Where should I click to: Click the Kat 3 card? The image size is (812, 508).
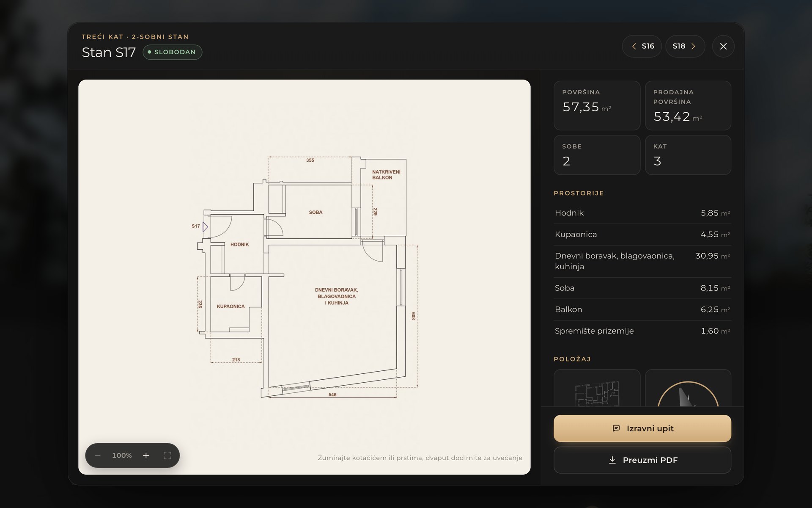coord(688,155)
